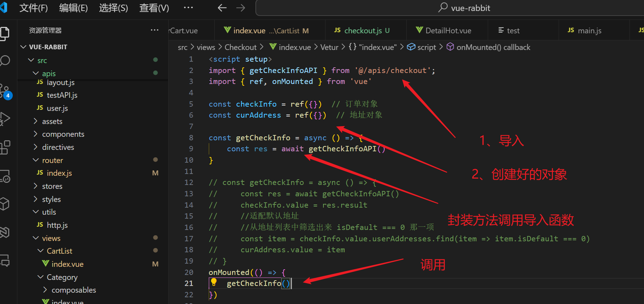
Task: Click the Checkout breadcrumb segment
Action: [x=241, y=47]
